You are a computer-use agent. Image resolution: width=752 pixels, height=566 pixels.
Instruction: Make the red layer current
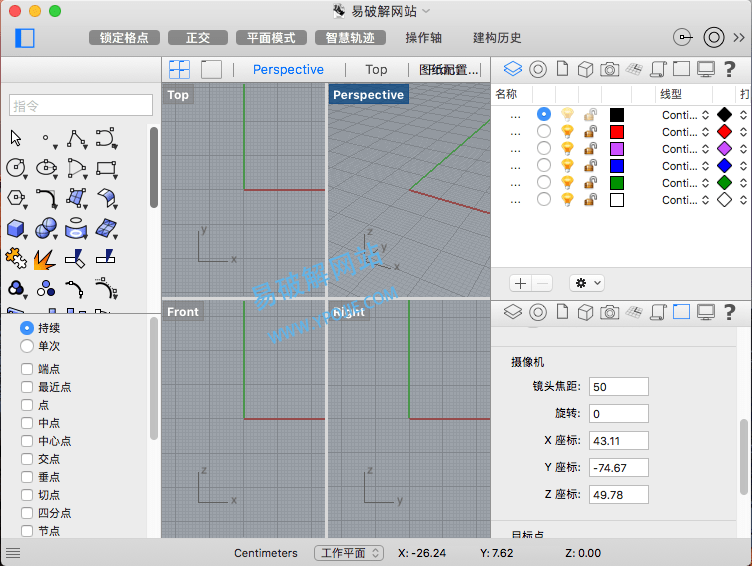tap(544, 131)
